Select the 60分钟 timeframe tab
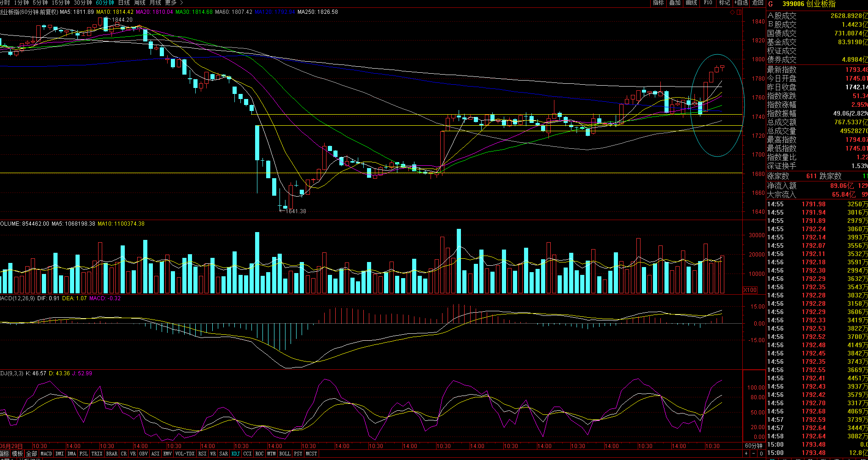 pos(105,3)
